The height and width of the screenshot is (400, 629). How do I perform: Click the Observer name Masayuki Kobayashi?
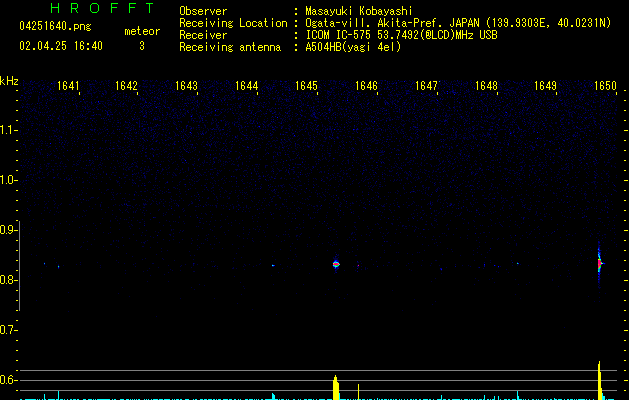359,11
